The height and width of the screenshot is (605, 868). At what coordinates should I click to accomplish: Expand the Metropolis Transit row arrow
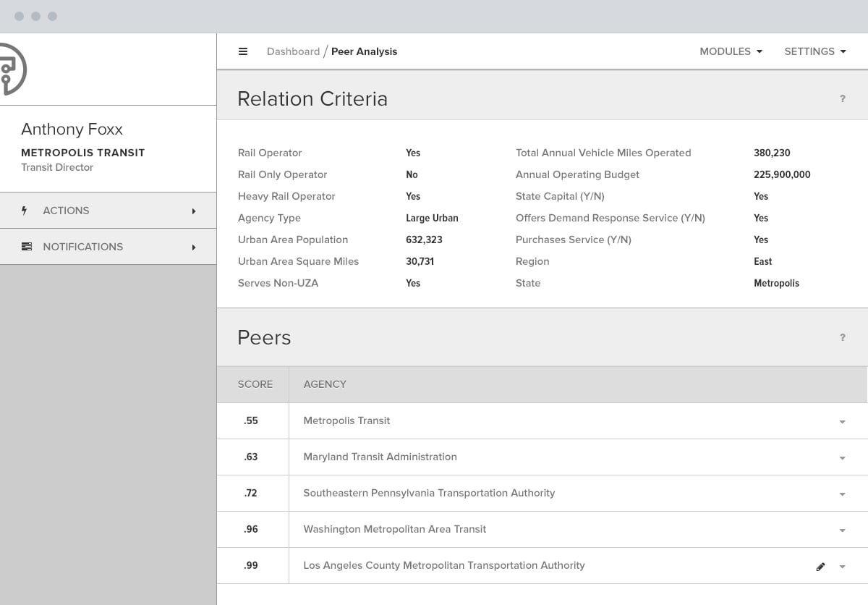pos(842,422)
